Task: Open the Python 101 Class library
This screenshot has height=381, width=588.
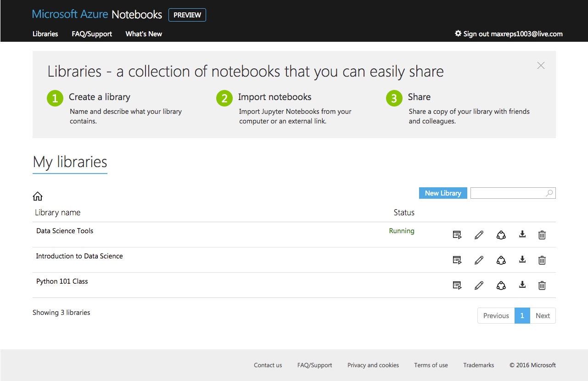Action: (x=62, y=281)
